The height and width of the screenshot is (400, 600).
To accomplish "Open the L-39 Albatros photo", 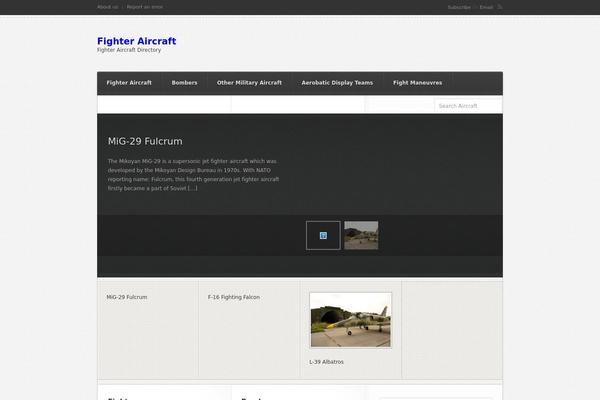I will [351, 320].
